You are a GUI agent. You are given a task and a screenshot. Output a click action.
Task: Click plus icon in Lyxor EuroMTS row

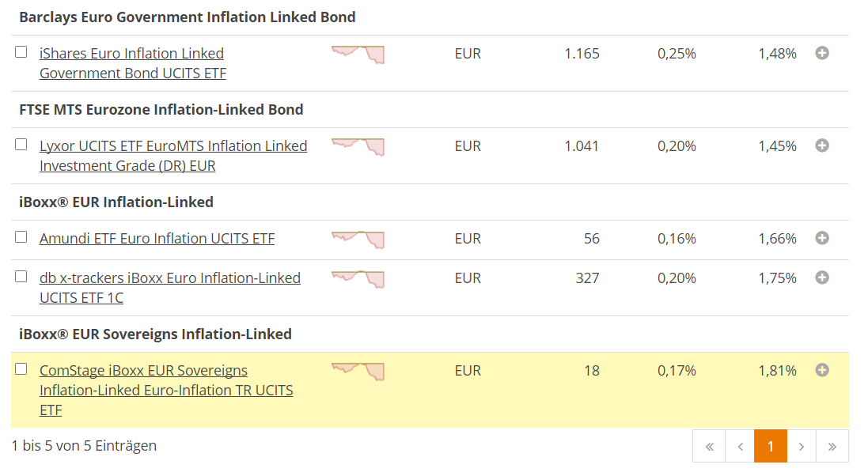click(822, 145)
